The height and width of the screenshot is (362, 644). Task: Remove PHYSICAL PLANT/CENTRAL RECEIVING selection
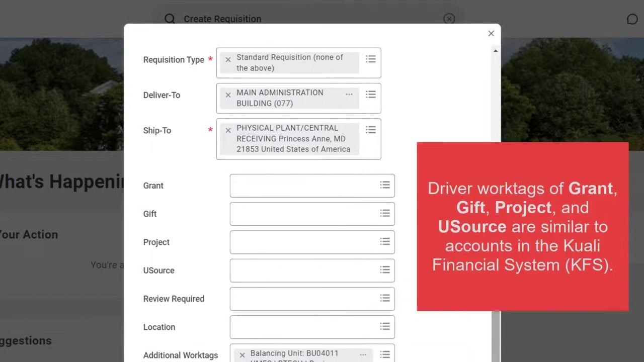[228, 130]
